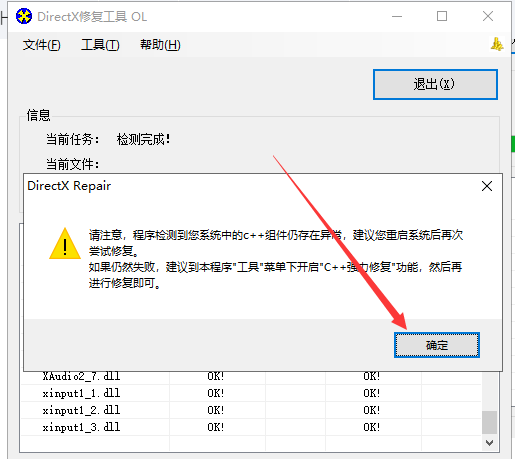Click the 退出(X) button

[435, 84]
